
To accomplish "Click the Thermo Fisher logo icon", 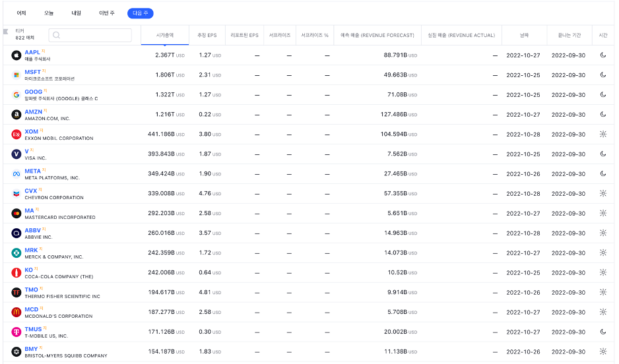I will [16, 292].
